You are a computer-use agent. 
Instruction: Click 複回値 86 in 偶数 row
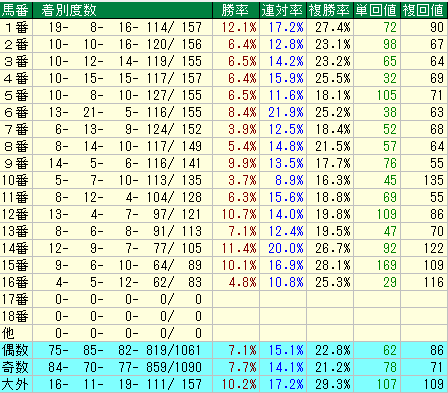pyautogui.click(x=437, y=350)
